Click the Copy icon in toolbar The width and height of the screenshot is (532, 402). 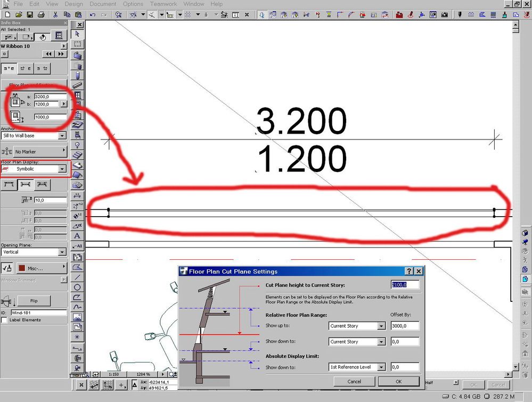click(67, 14)
